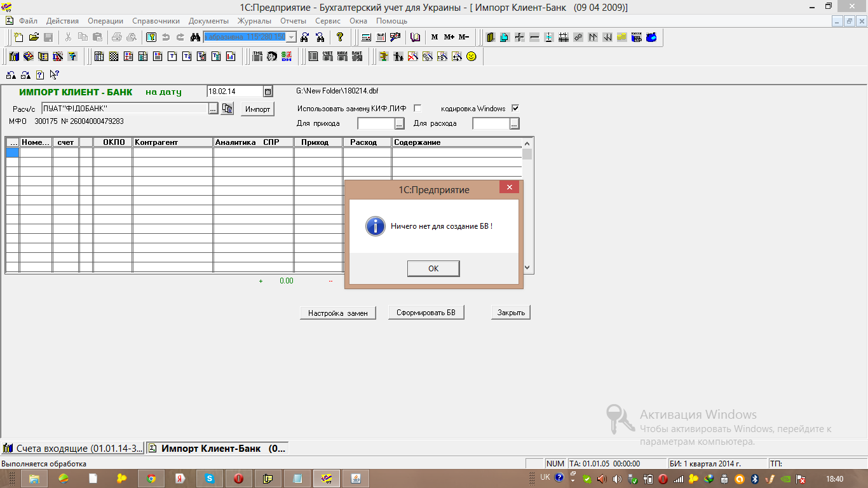Open the calendar toolbar icon

(x=381, y=37)
